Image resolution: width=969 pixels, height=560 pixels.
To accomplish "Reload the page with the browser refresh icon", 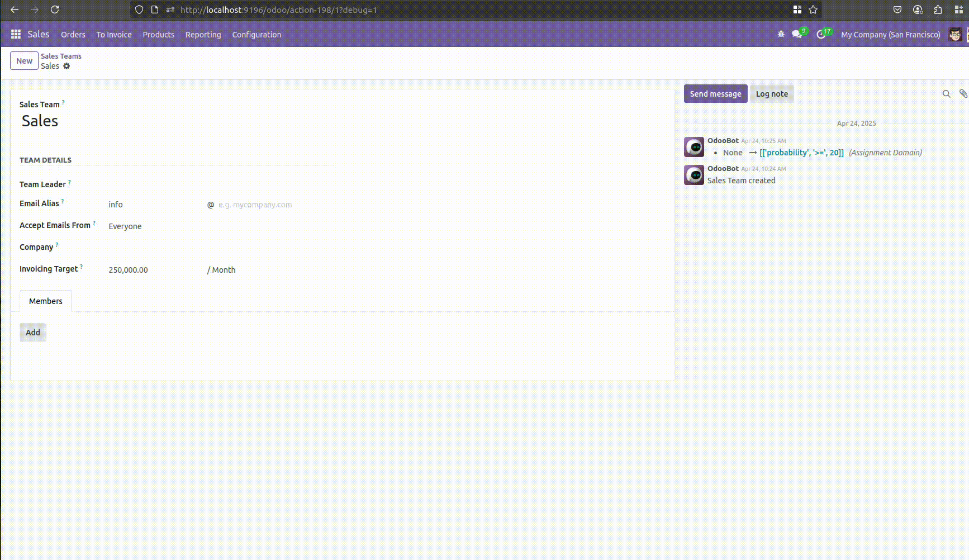I will pyautogui.click(x=55, y=10).
